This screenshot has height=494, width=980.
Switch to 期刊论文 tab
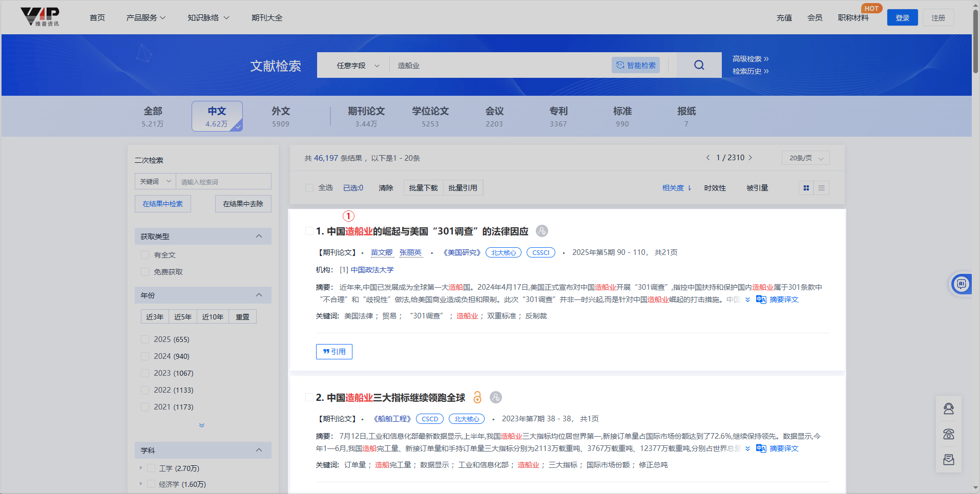pyautogui.click(x=366, y=116)
